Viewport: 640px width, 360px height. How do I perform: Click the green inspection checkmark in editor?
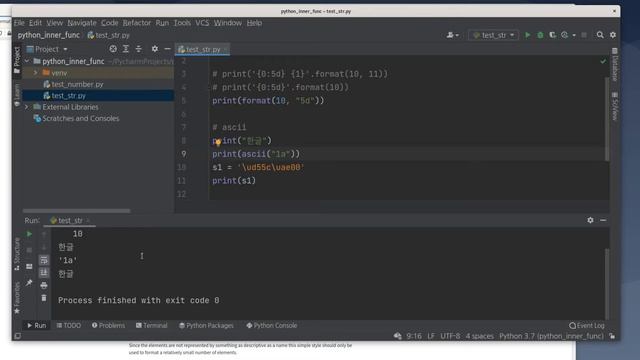(603, 61)
